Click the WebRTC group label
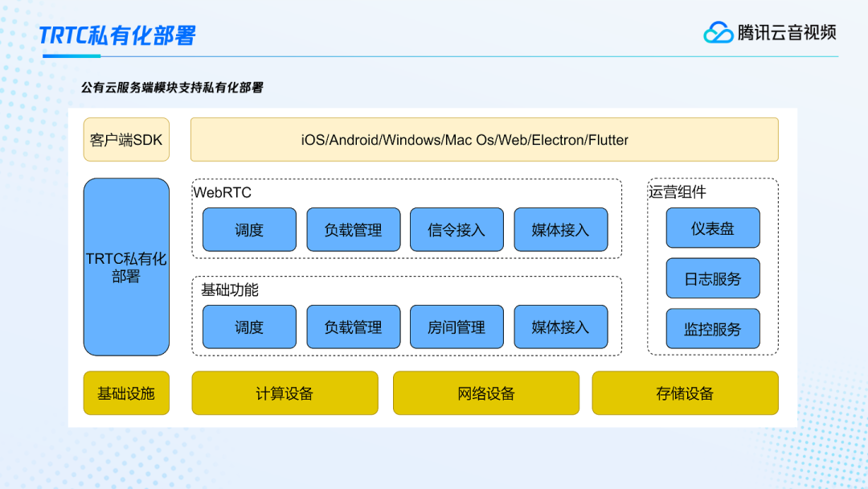 click(x=222, y=193)
